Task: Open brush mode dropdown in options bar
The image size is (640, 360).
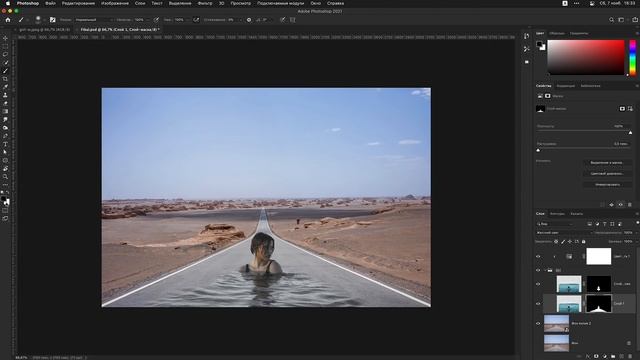Action: pyautogui.click(x=94, y=20)
